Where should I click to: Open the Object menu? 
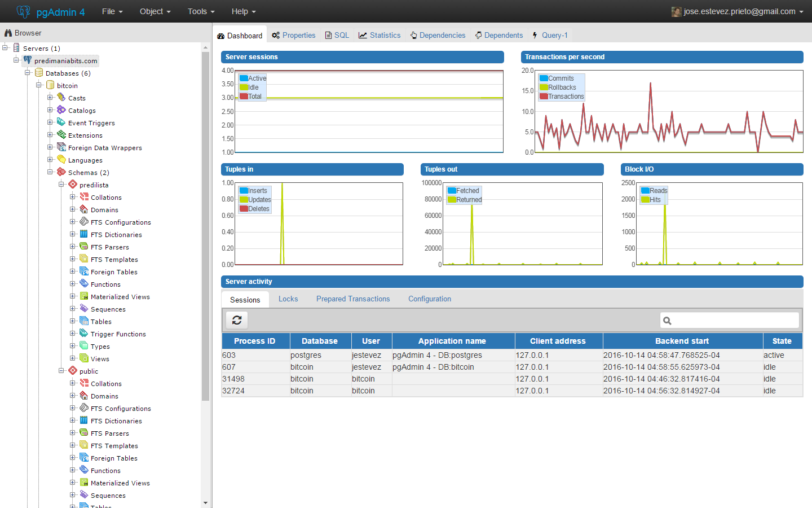tap(155, 11)
